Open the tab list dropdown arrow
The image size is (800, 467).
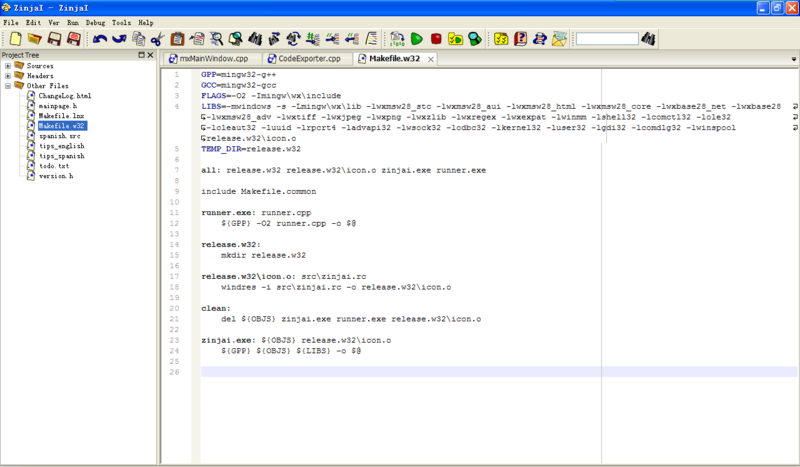coord(794,59)
